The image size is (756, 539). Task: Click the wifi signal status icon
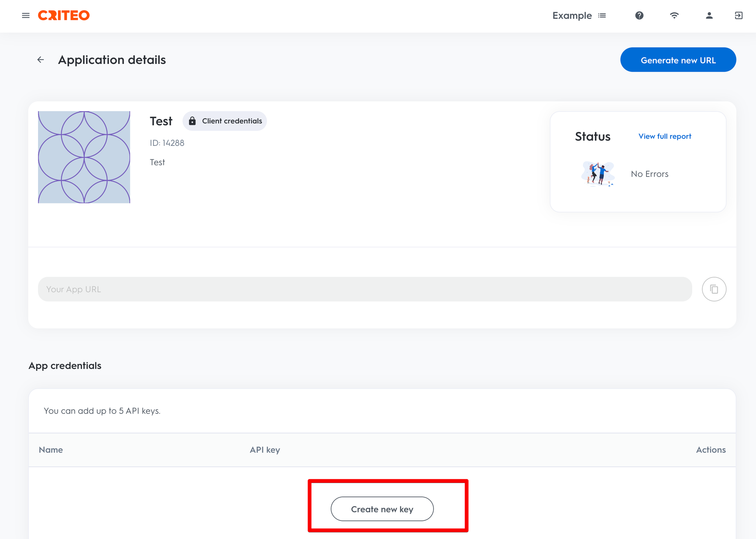pyautogui.click(x=674, y=16)
